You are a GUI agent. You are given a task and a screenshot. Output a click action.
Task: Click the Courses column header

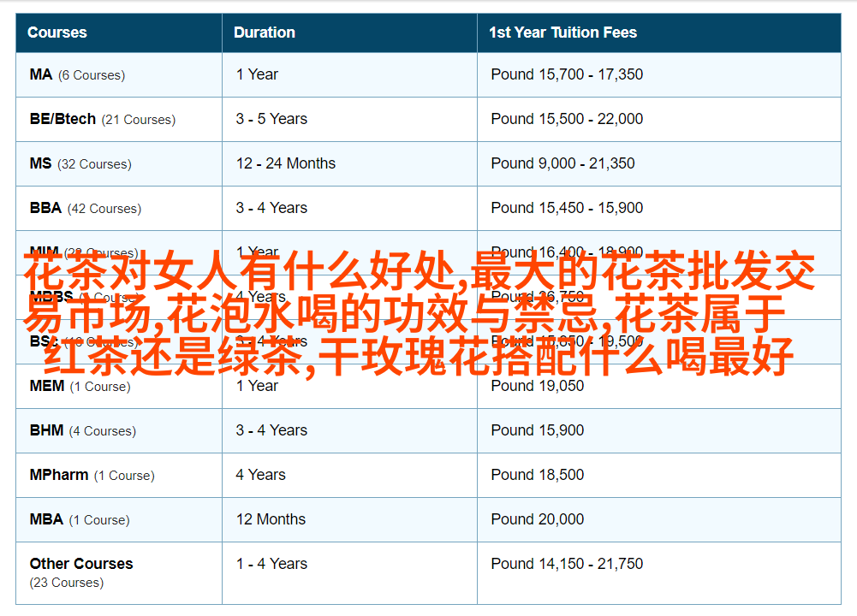tap(57, 33)
